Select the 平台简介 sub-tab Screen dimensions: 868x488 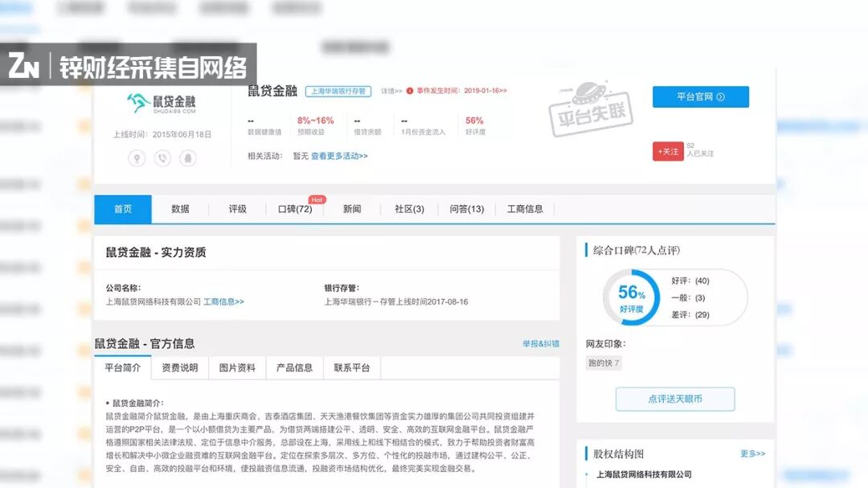(123, 367)
